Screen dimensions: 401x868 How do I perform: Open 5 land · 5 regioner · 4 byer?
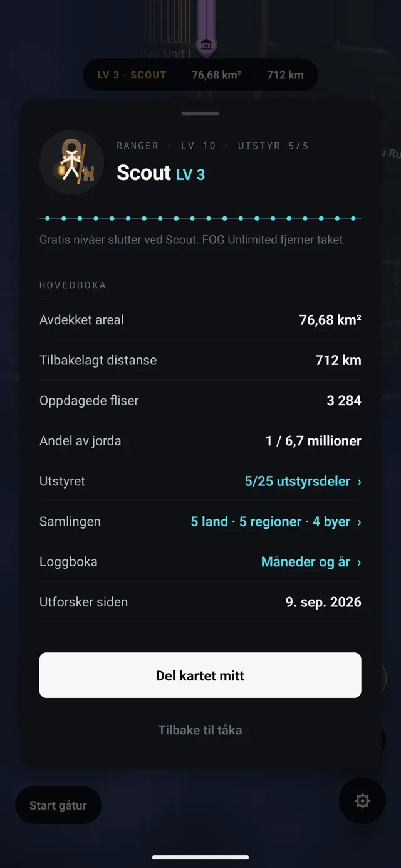coord(271,522)
